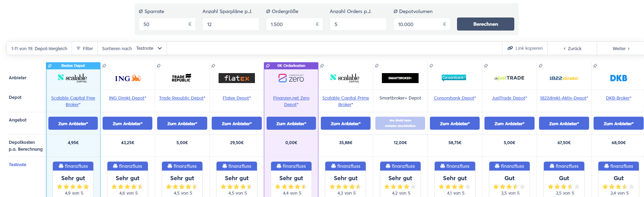Click the Scalable Capital logo in Bestes Depot column
The height and width of the screenshot is (197, 644).
tap(73, 78)
